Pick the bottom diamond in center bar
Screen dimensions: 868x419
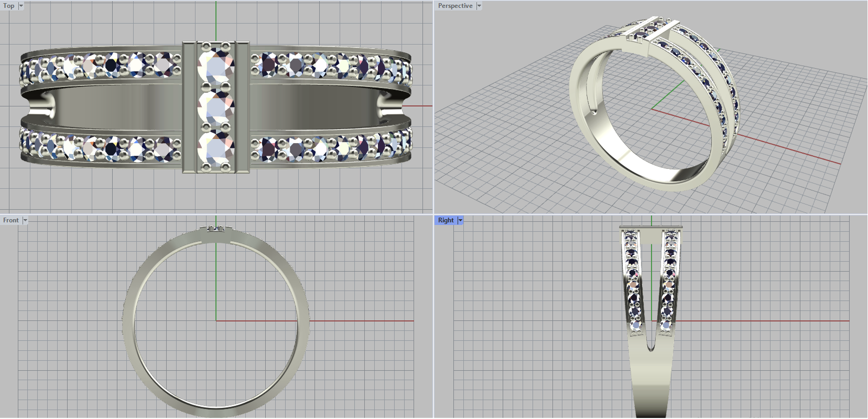click(216, 148)
